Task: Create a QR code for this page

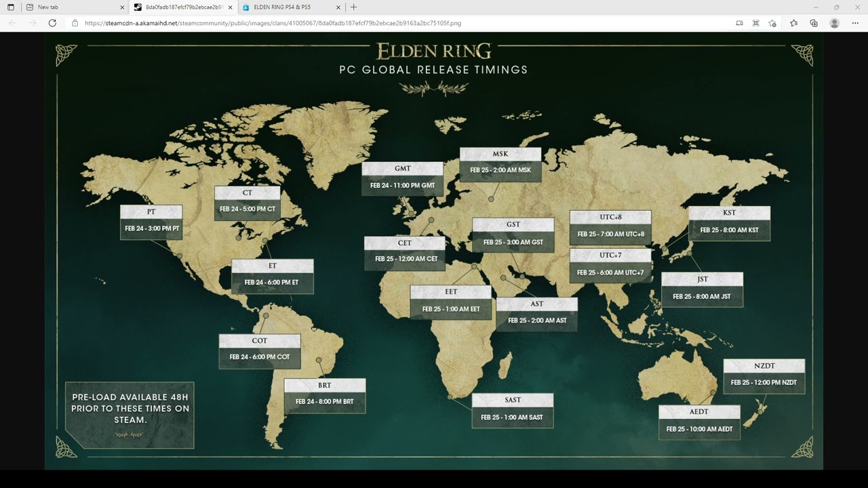Action: [755, 23]
